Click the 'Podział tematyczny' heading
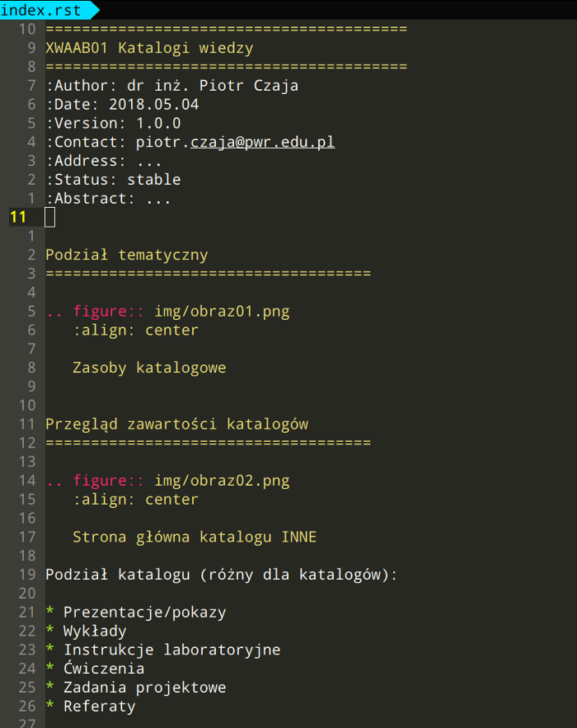The image size is (577, 728). pyautogui.click(x=127, y=255)
